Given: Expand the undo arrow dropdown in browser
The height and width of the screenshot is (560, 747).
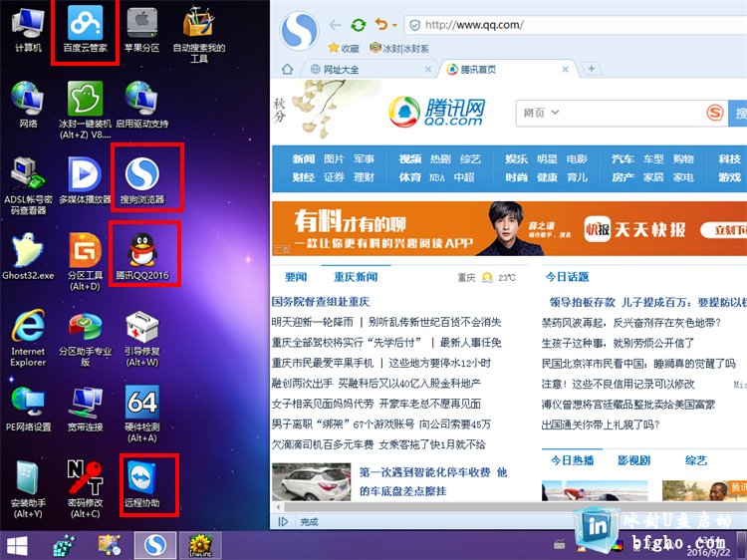Looking at the screenshot, I should (x=394, y=25).
